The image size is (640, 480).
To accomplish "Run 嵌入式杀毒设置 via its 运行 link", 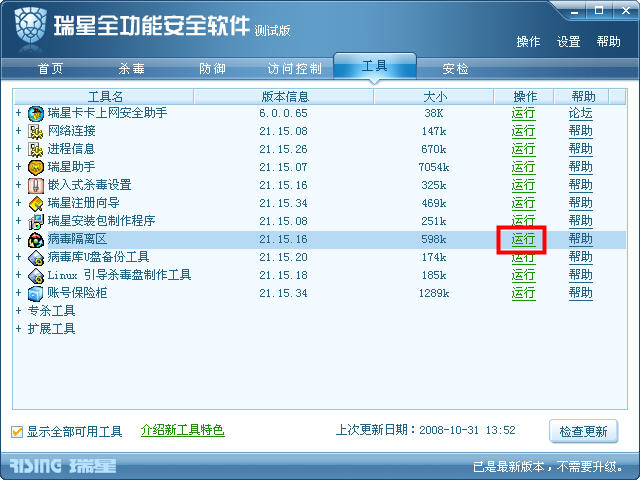I will [x=523, y=185].
